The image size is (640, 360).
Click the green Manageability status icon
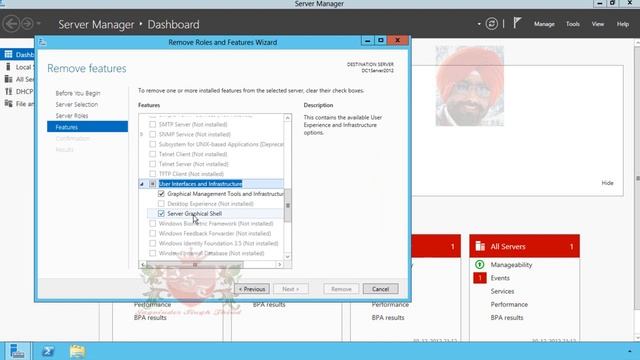480,264
